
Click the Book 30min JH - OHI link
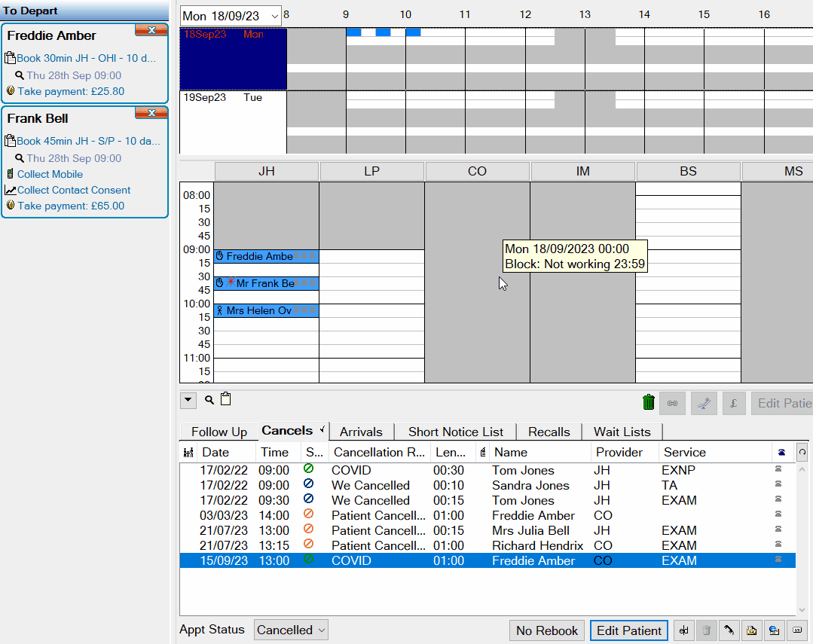pyautogui.click(x=86, y=58)
